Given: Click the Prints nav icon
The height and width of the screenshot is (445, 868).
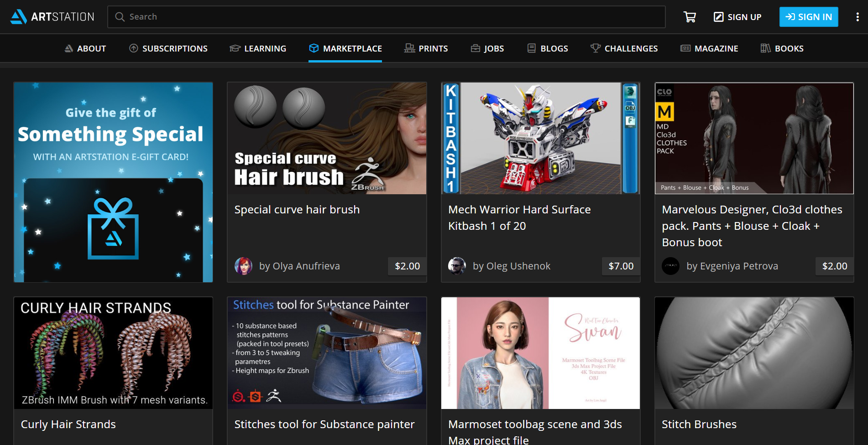Looking at the screenshot, I should click(409, 48).
